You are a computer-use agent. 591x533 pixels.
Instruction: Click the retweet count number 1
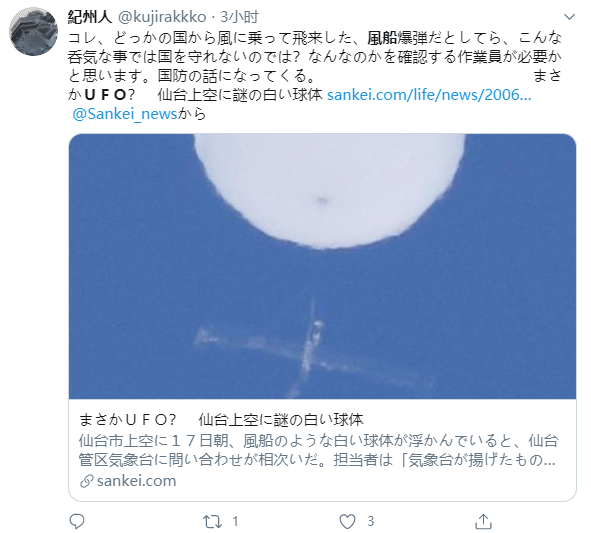coord(235,522)
